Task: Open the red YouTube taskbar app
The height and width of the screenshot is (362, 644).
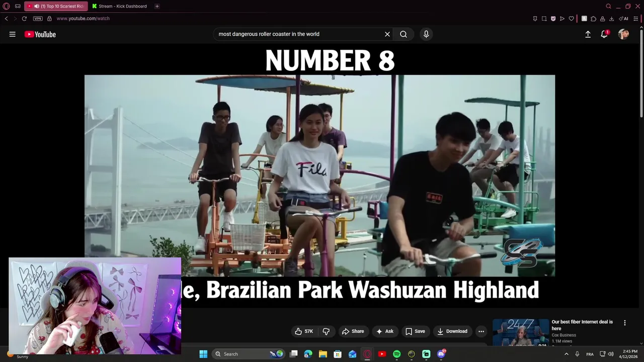Action: click(x=382, y=354)
